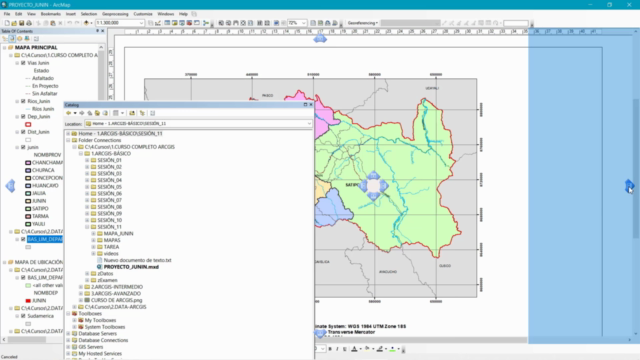Click the TARMA province symbol swatch
This screenshot has height=360, width=640.
pos(28,216)
